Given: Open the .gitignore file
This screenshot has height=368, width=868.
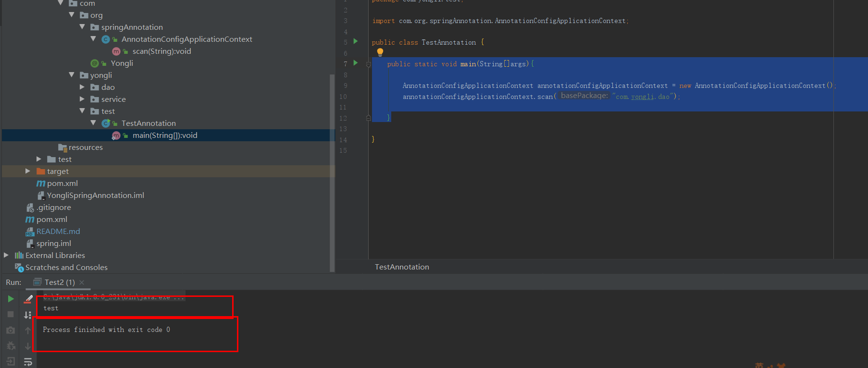Looking at the screenshot, I should [x=54, y=208].
